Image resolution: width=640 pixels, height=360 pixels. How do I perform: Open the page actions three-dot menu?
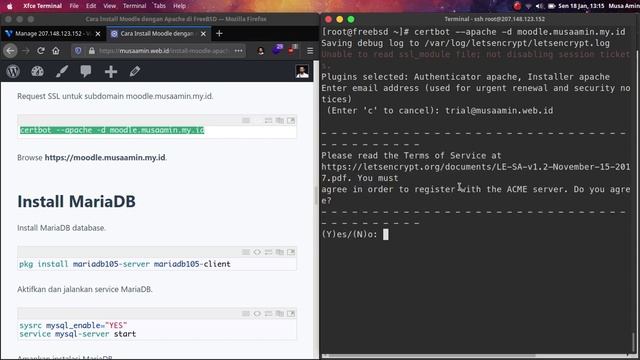239,51
